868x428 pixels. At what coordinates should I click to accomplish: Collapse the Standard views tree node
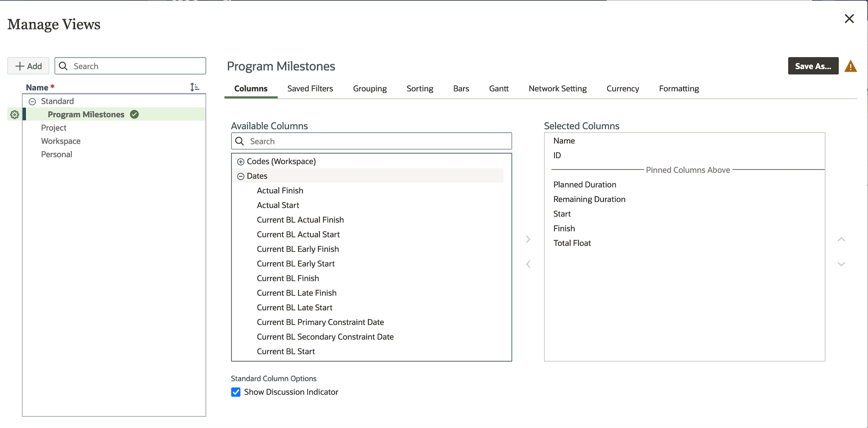pos(32,101)
